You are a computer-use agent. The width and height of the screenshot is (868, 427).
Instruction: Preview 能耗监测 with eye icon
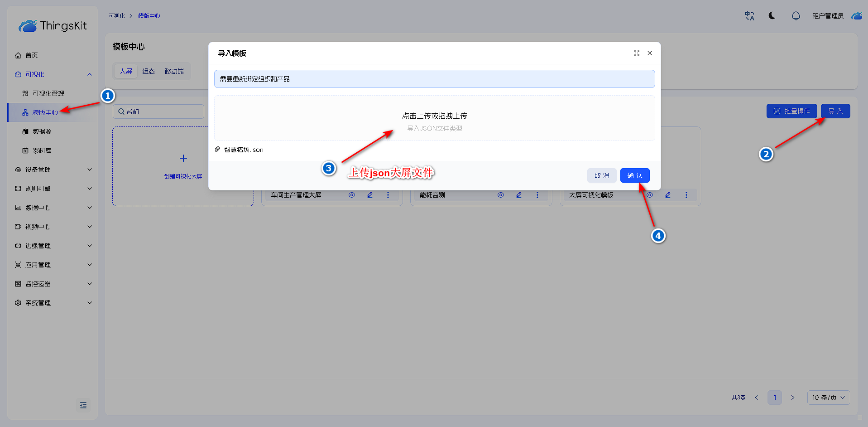coord(501,195)
